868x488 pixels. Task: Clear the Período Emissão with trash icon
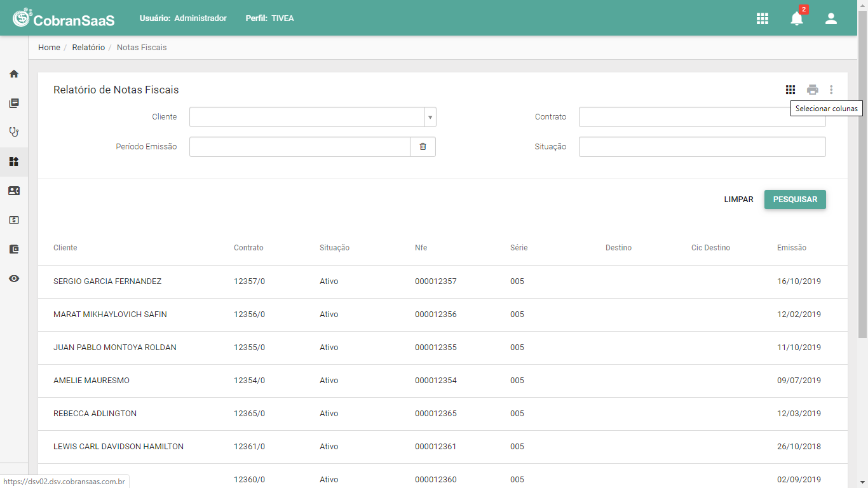coord(423,147)
